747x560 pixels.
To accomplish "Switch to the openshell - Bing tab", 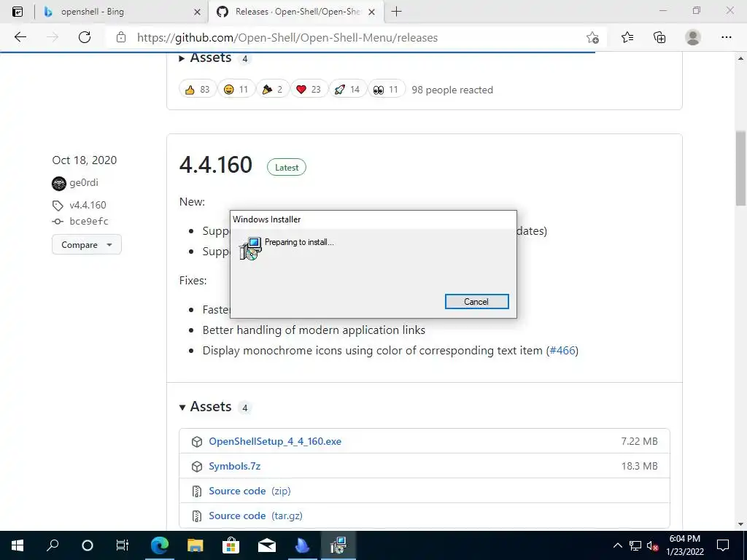I will pos(122,12).
